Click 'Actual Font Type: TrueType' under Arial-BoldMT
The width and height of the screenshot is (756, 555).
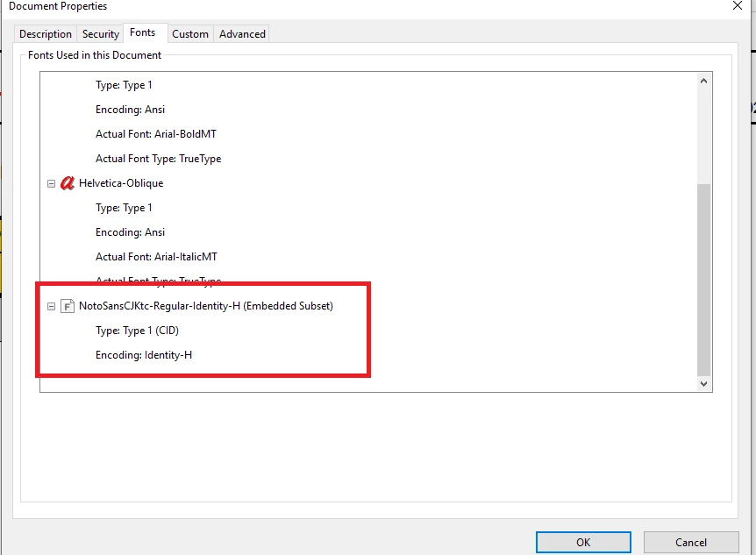click(x=158, y=159)
